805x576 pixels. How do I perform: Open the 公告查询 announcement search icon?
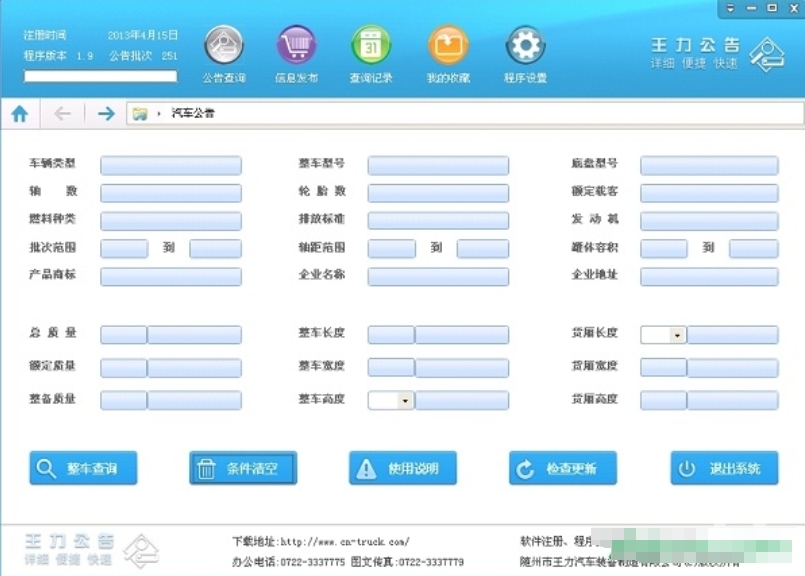(x=222, y=44)
